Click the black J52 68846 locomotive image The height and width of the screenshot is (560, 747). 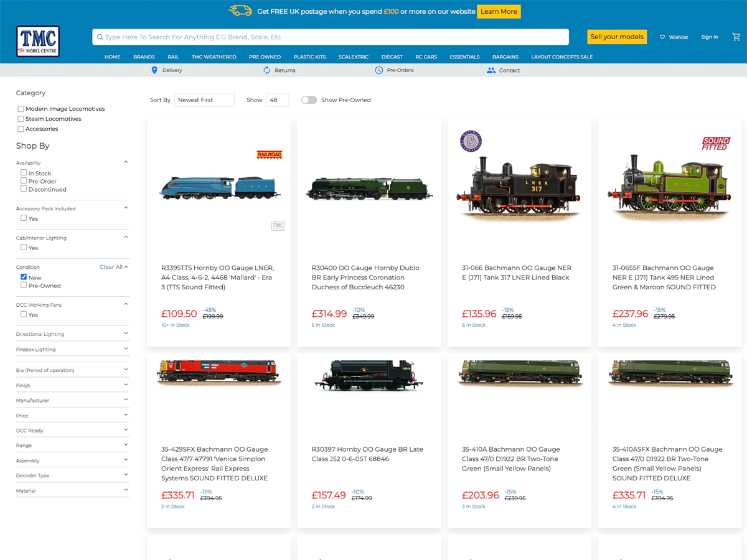[x=369, y=375]
